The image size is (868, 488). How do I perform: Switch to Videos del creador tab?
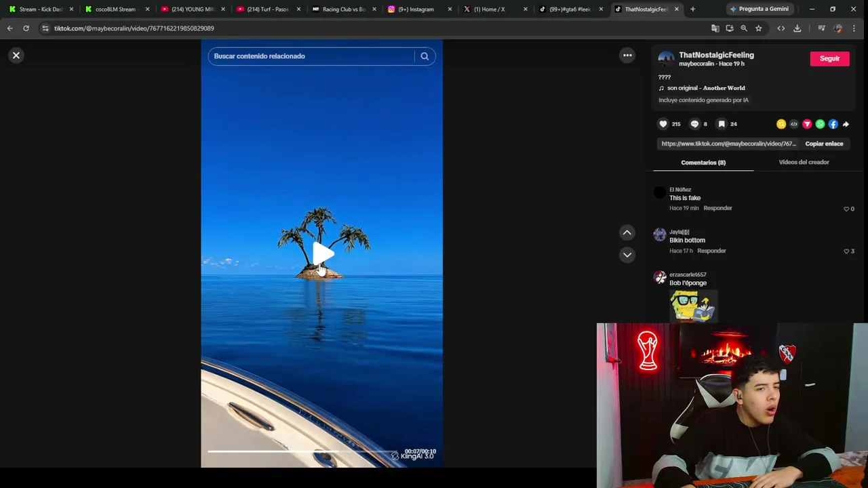[804, 162]
